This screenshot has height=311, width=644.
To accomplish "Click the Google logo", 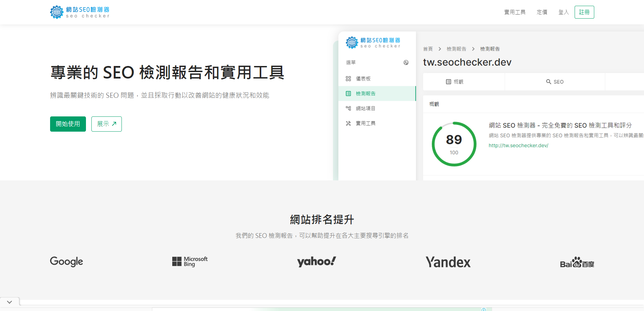I will [66, 262].
